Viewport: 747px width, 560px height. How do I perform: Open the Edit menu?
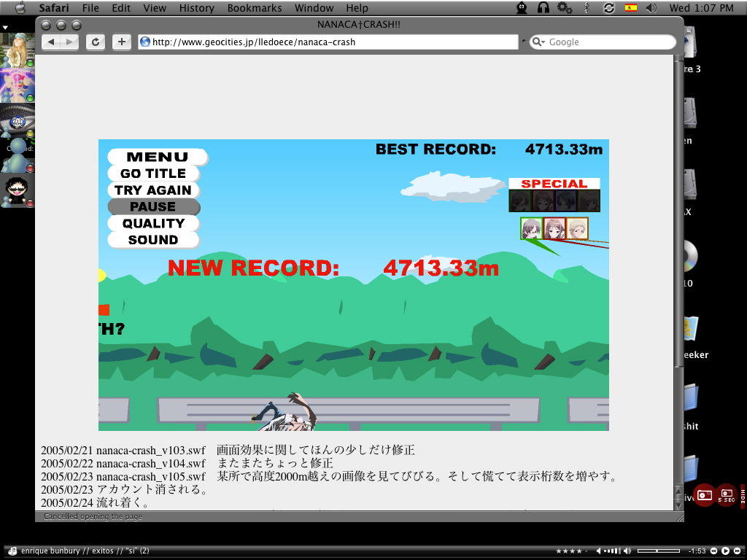tap(121, 8)
